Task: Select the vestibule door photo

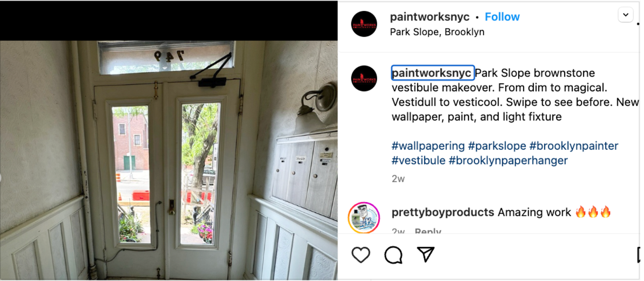Action: click(169, 160)
